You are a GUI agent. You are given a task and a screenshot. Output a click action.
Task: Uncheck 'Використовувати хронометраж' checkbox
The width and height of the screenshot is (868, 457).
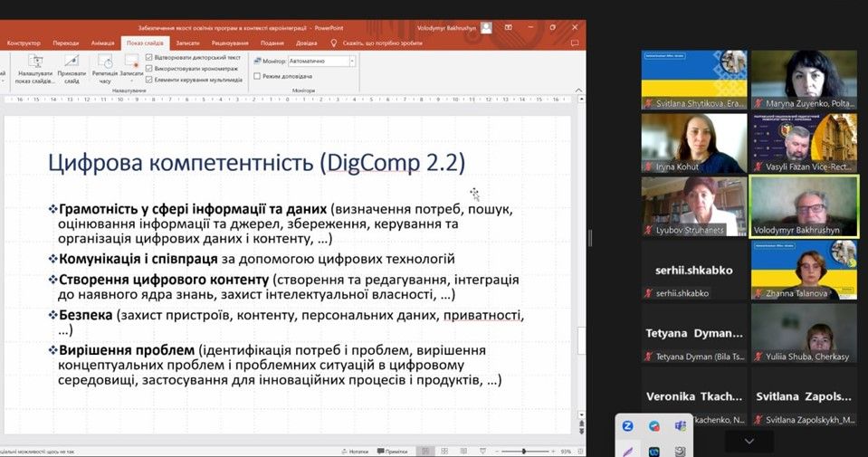(x=149, y=68)
